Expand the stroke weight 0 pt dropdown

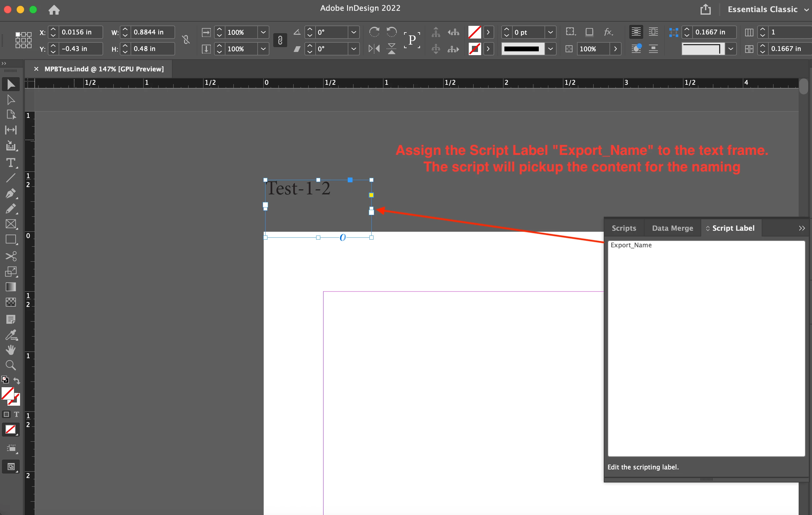[x=550, y=32]
